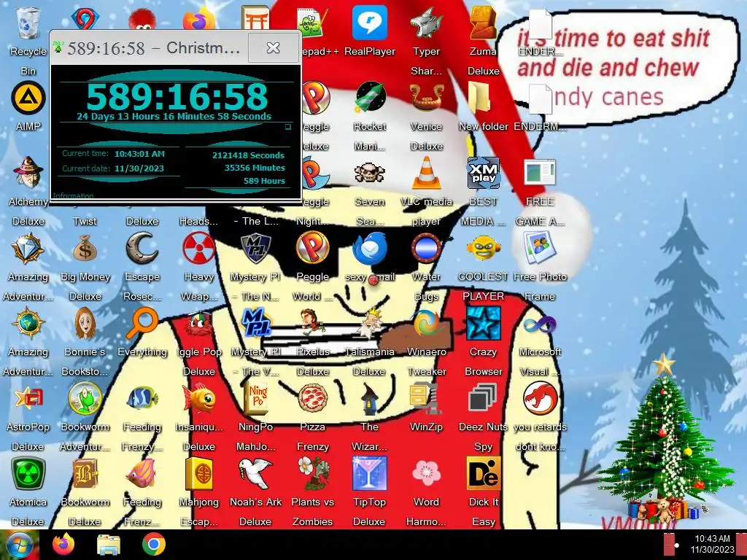
Task: Open Word Harmony flower icon
Action: pos(426,472)
